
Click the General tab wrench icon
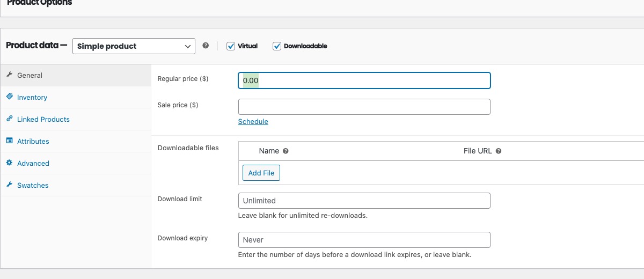(9, 75)
